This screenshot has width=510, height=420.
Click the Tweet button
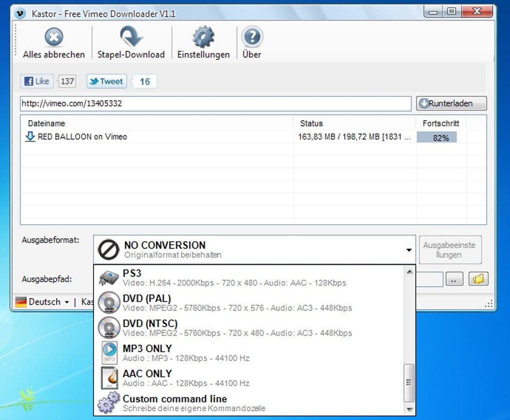(106, 81)
